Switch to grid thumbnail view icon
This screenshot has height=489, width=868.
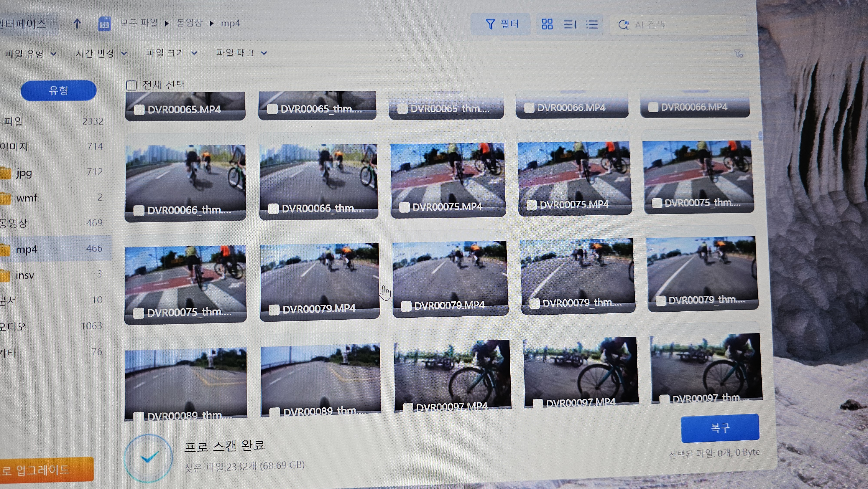547,24
